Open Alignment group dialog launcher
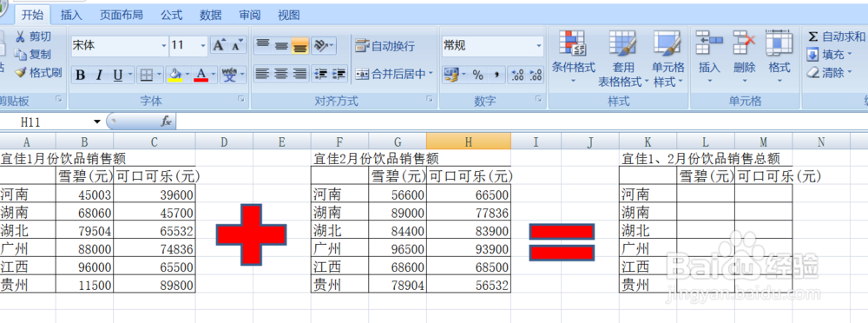This screenshot has width=868, height=323. (429, 99)
